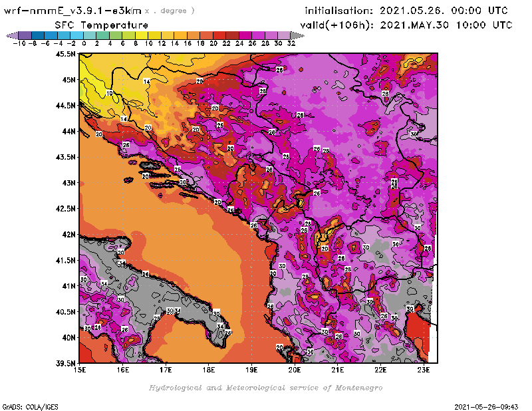
Task: Select the '44.5N' latitude axis label
Action: [x=65, y=106]
